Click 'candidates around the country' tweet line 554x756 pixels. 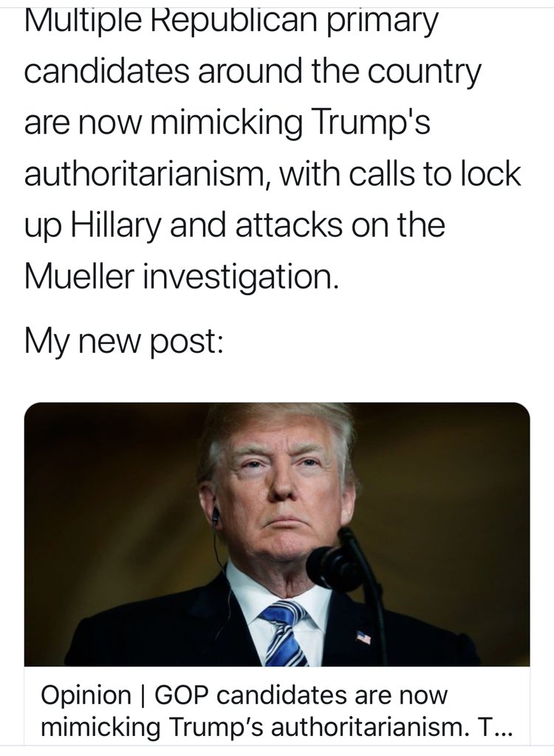(253, 72)
